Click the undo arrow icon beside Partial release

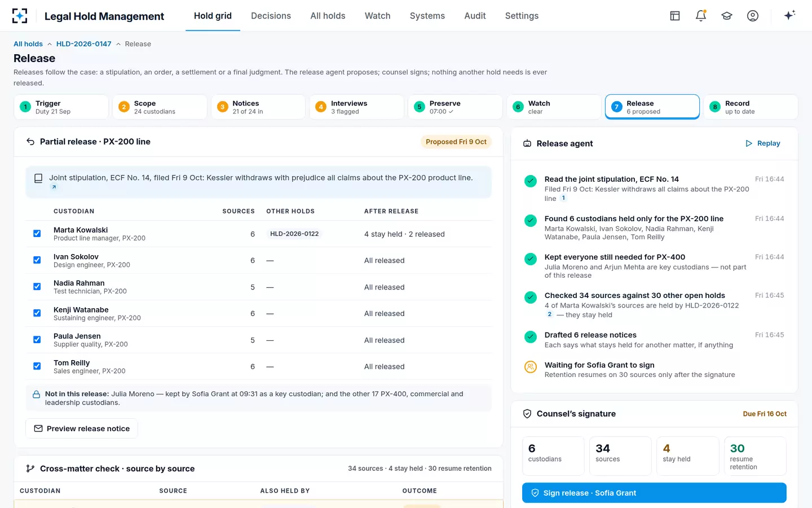tap(30, 142)
